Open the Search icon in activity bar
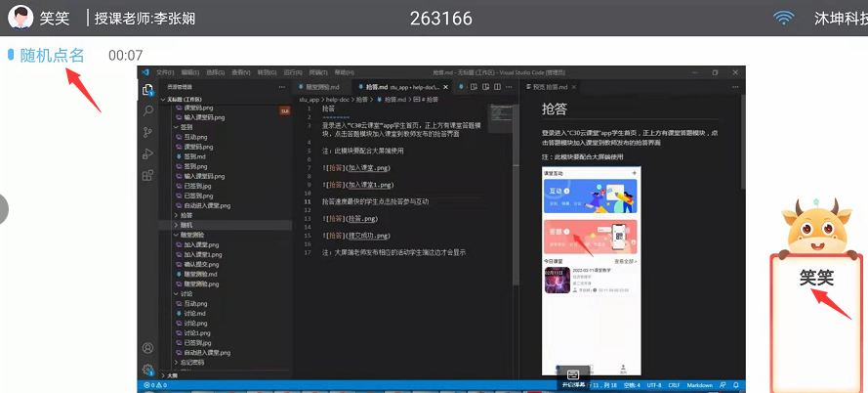 click(148, 110)
